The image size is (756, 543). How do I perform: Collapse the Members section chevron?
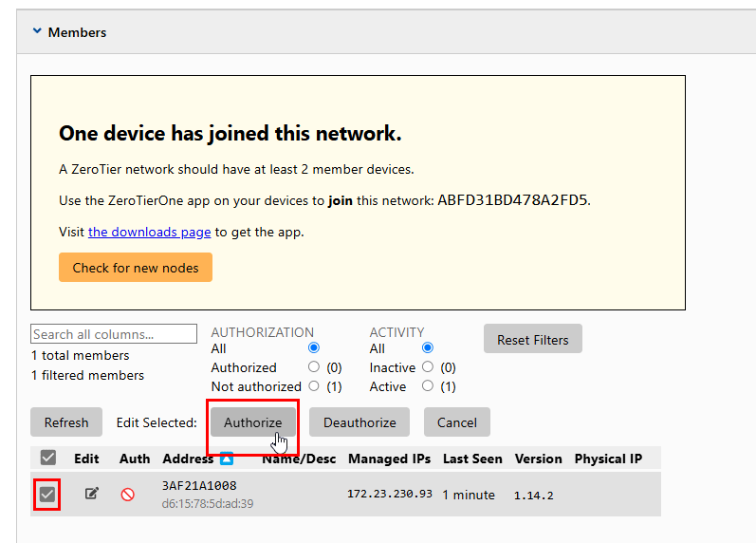pyautogui.click(x=37, y=31)
